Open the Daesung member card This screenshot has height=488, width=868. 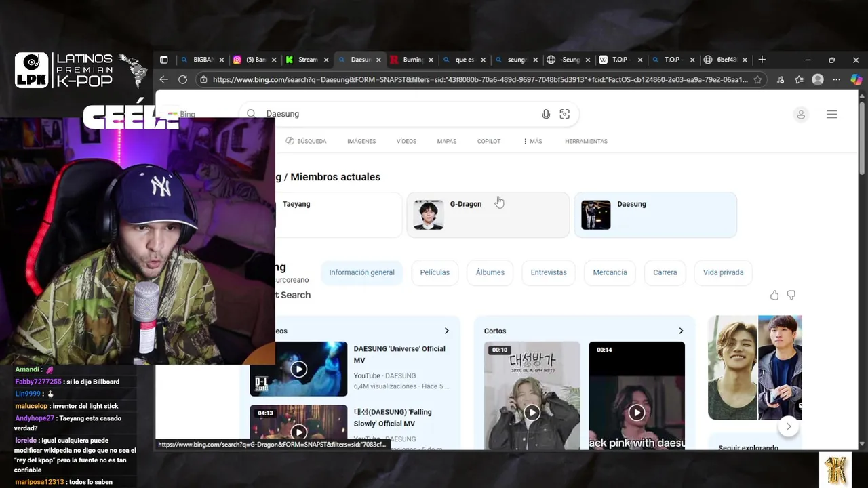pyautogui.click(x=655, y=215)
